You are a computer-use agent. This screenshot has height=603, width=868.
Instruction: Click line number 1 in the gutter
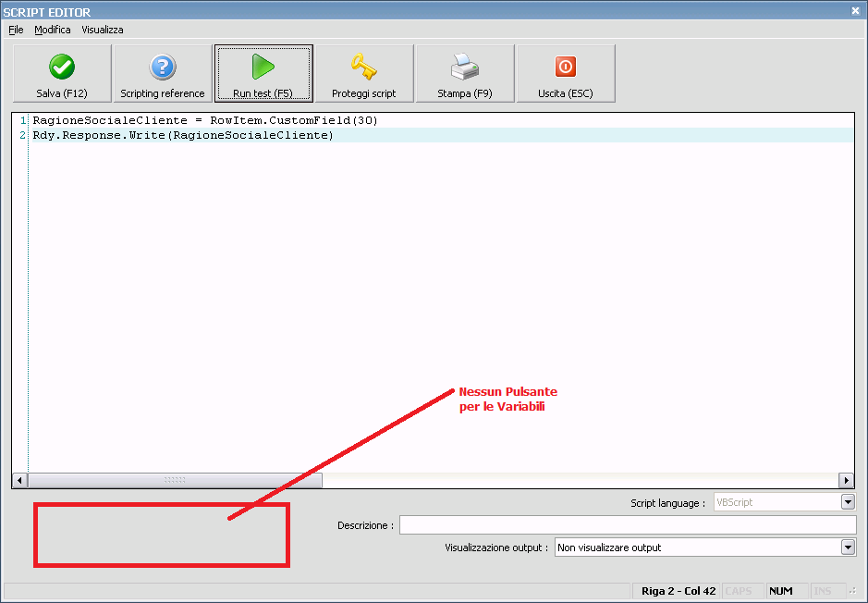(23, 120)
